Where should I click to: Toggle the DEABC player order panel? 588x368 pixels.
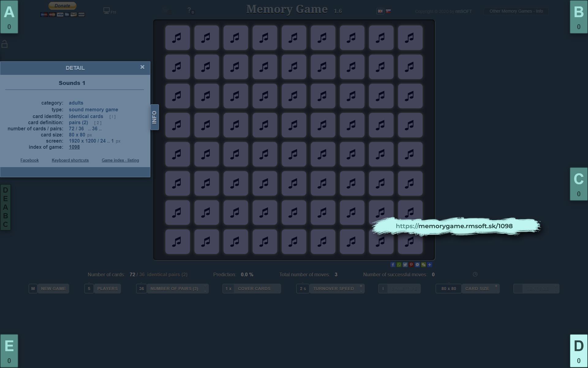(x=6, y=207)
